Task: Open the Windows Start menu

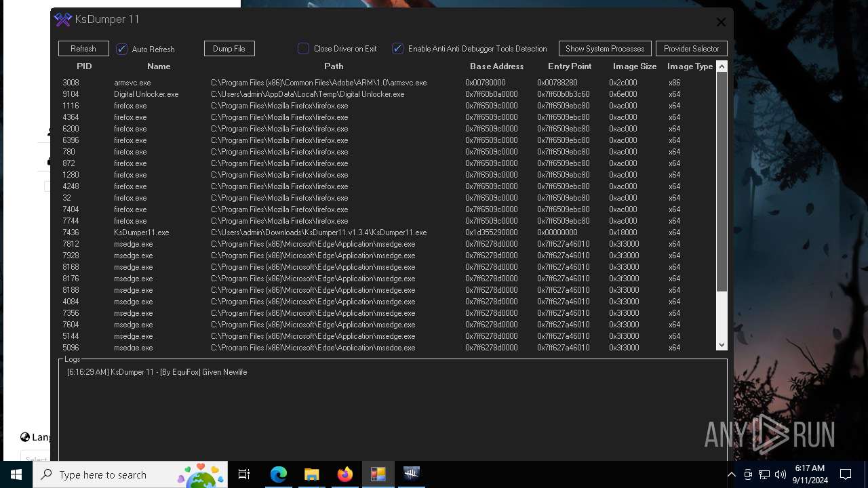Action: click(16, 474)
